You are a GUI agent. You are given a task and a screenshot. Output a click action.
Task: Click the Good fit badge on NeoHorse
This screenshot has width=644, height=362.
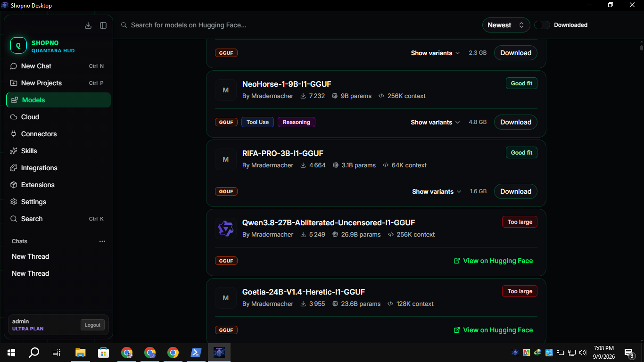(x=521, y=83)
